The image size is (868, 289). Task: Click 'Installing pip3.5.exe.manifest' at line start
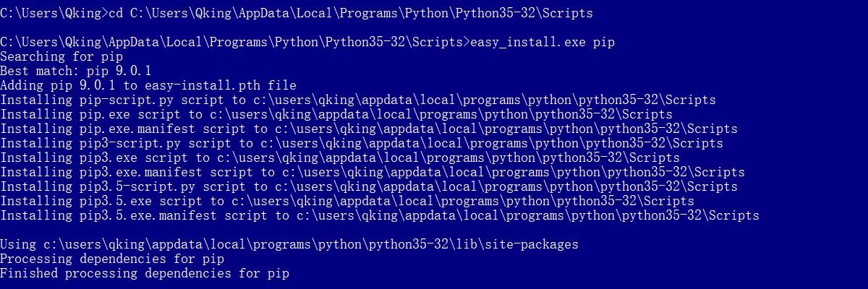[x=109, y=215]
